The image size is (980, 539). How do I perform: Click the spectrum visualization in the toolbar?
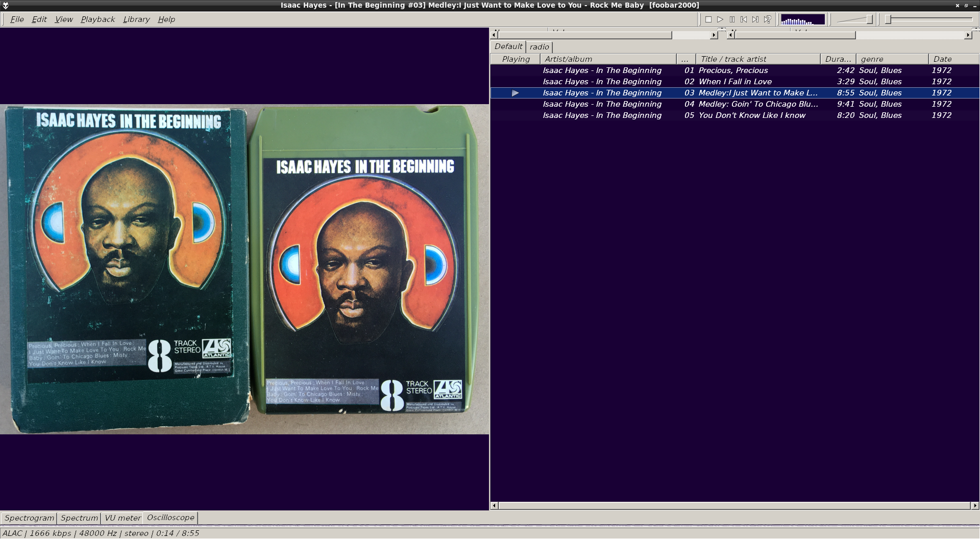click(803, 19)
